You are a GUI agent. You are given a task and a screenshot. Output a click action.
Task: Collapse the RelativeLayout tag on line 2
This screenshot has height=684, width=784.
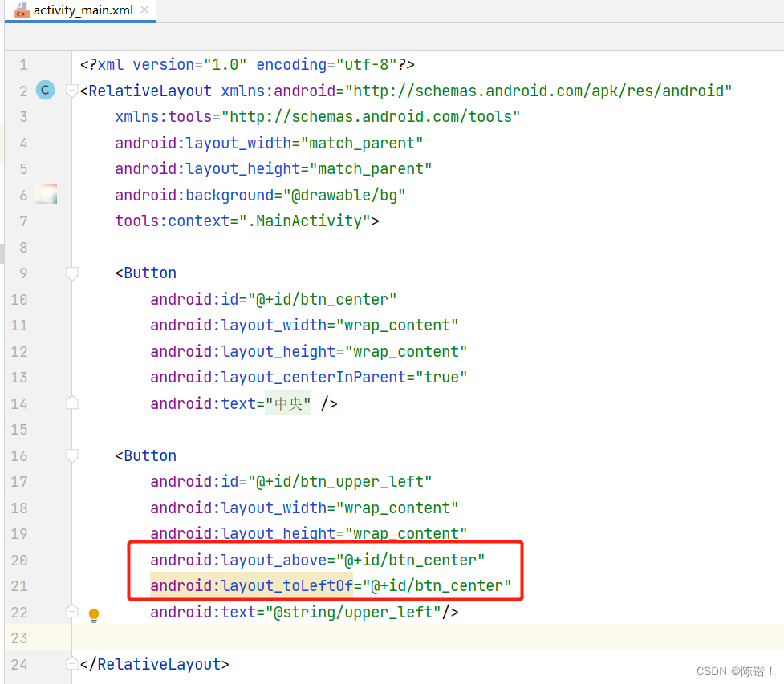pos(72,91)
